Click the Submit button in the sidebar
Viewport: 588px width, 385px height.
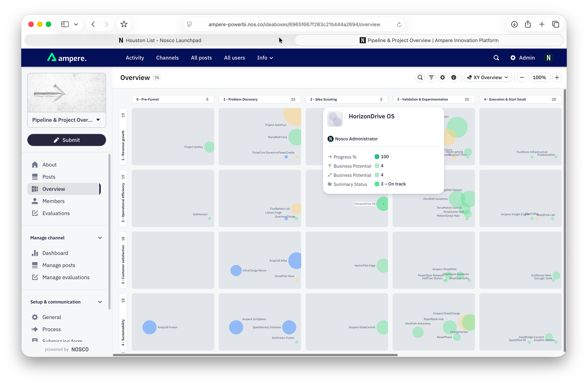pos(66,140)
